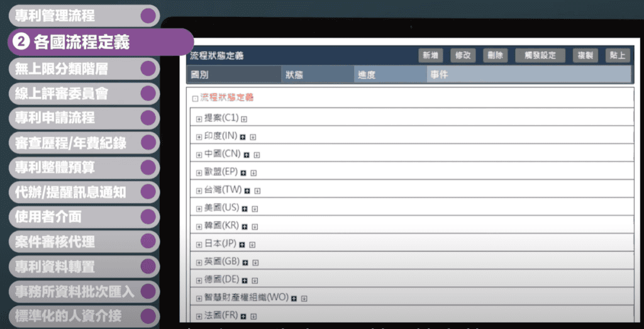This screenshot has width=644, height=329.
Task: Click the filled plus icon beside 中國(CN)
Action: tap(247, 155)
